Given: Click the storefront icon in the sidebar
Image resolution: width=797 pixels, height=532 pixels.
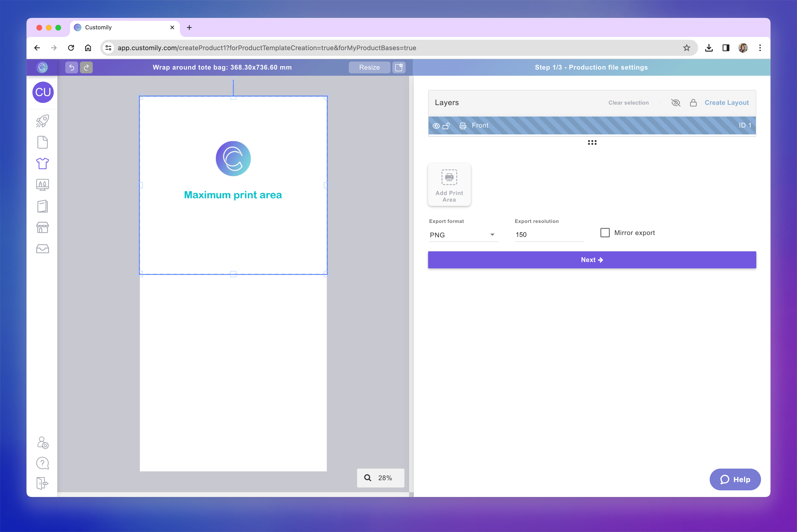Looking at the screenshot, I should (x=42, y=227).
